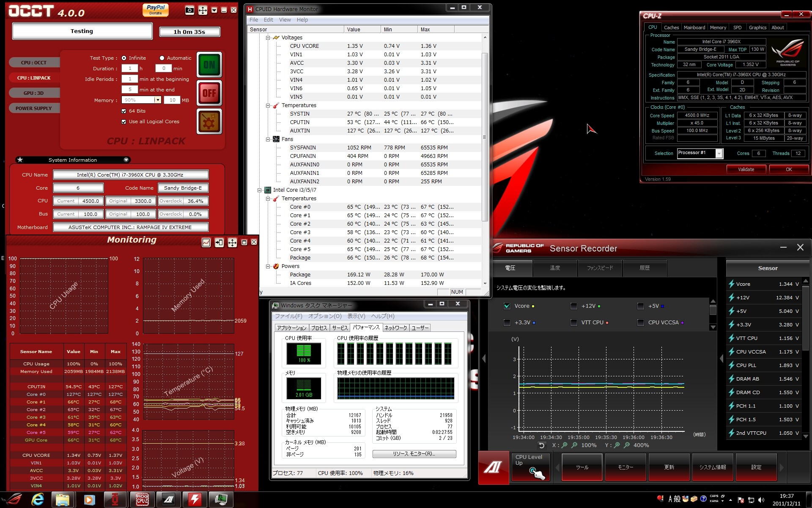Viewport: 812px width, 508px height.
Task: Reset graph zoom with undo arrow
Action: [x=541, y=445]
